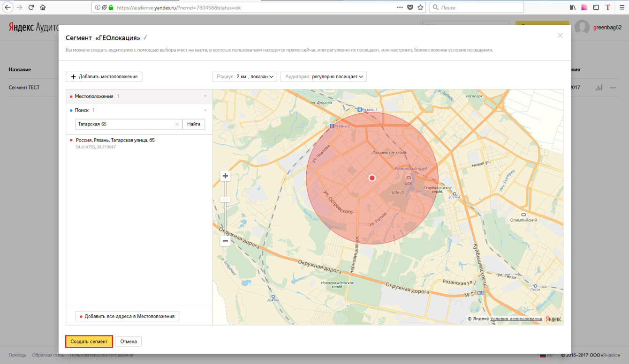Open the Помощь footer link
This screenshot has height=364, width=629.
(17, 355)
